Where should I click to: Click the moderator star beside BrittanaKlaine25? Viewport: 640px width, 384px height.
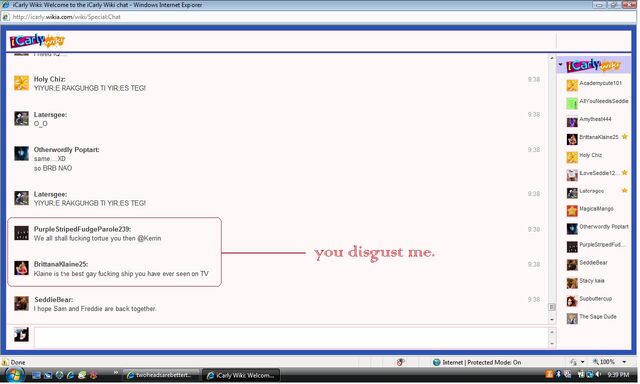[624, 137]
